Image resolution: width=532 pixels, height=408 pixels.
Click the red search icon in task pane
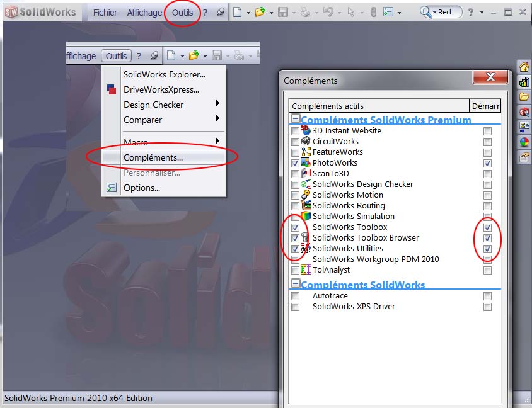click(524, 112)
